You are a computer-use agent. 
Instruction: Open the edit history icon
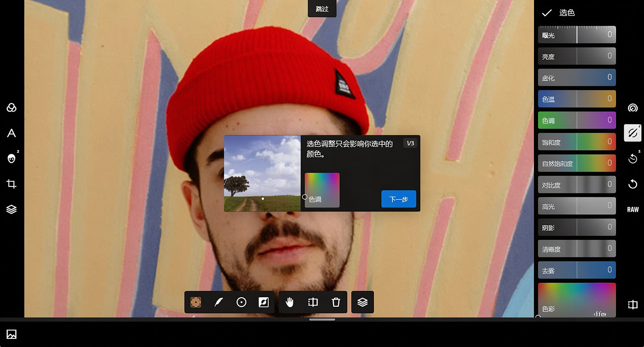[632, 159]
